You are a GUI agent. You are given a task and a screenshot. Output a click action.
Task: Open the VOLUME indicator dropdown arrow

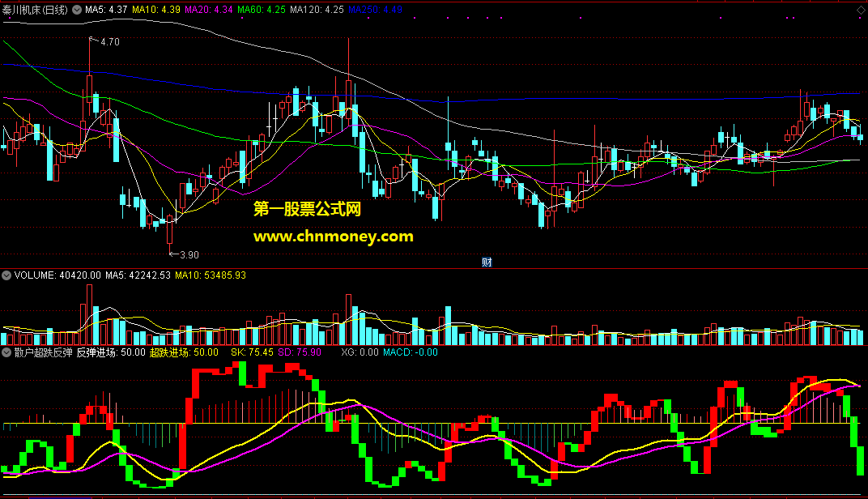6,275
